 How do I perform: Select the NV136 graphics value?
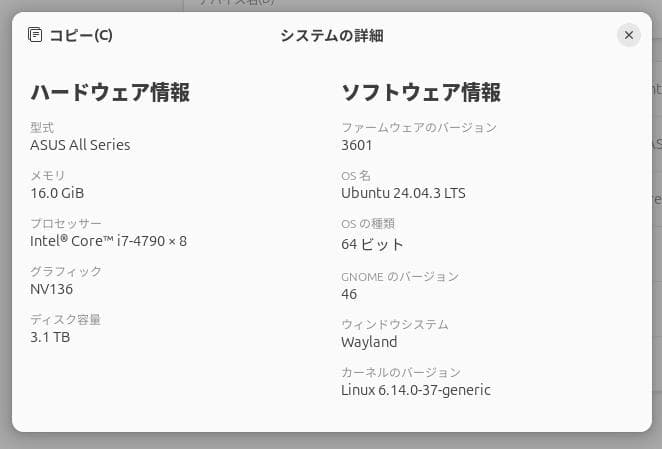click(51, 289)
